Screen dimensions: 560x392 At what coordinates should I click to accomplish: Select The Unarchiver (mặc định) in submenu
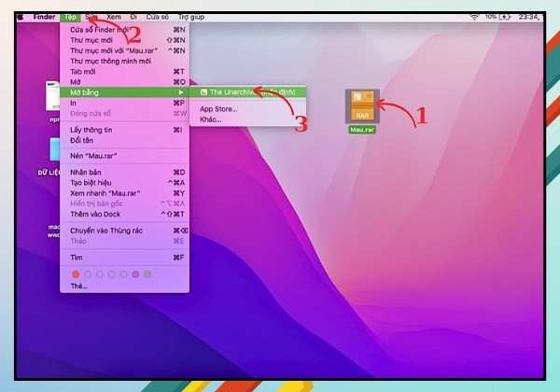pos(247,92)
